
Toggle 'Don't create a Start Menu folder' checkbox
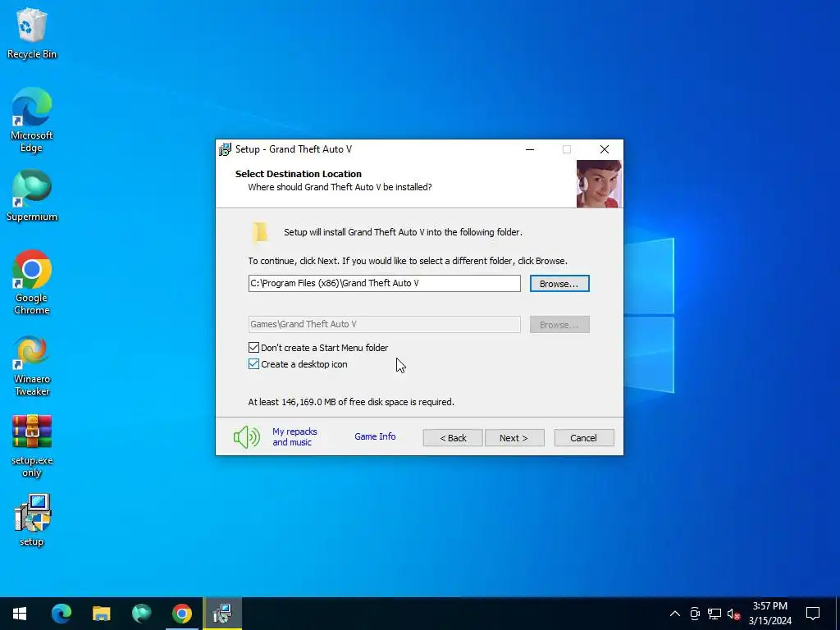pyautogui.click(x=254, y=348)
